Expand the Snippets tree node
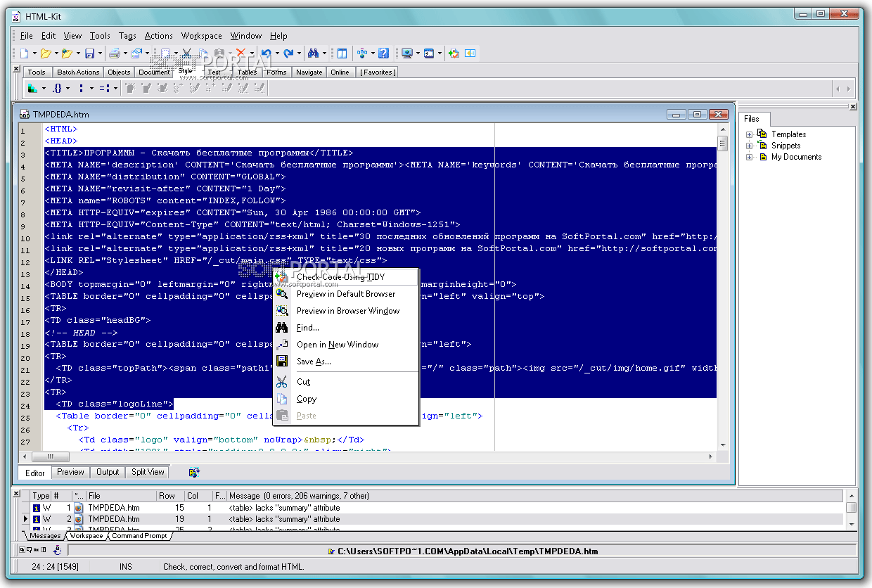872x588 pixels. click(750, 146)
